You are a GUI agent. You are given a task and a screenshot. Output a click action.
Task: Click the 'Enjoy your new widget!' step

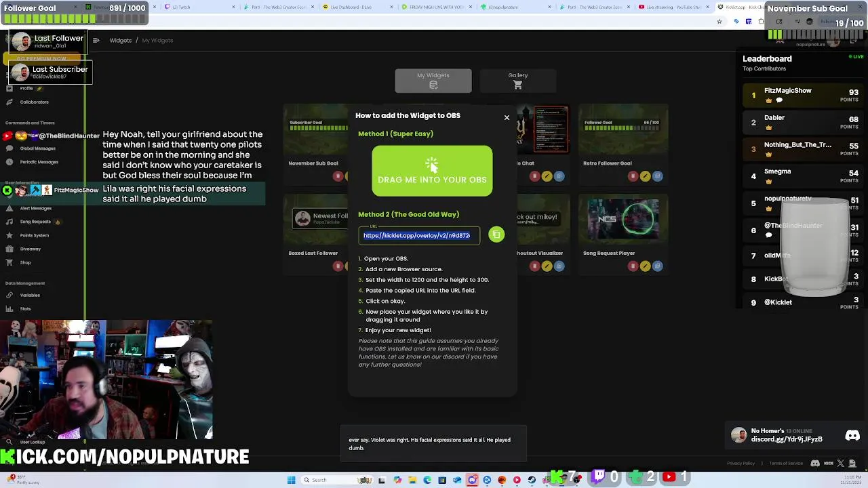(x=398, y=330)
